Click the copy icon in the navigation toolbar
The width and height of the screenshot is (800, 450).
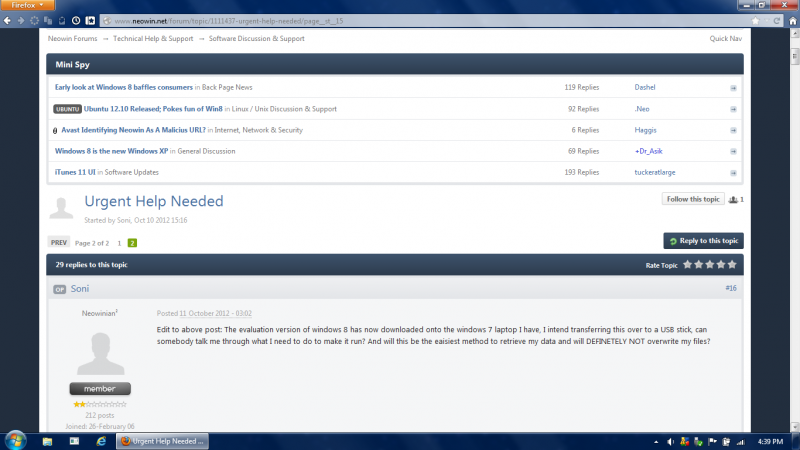coord(48,20)
